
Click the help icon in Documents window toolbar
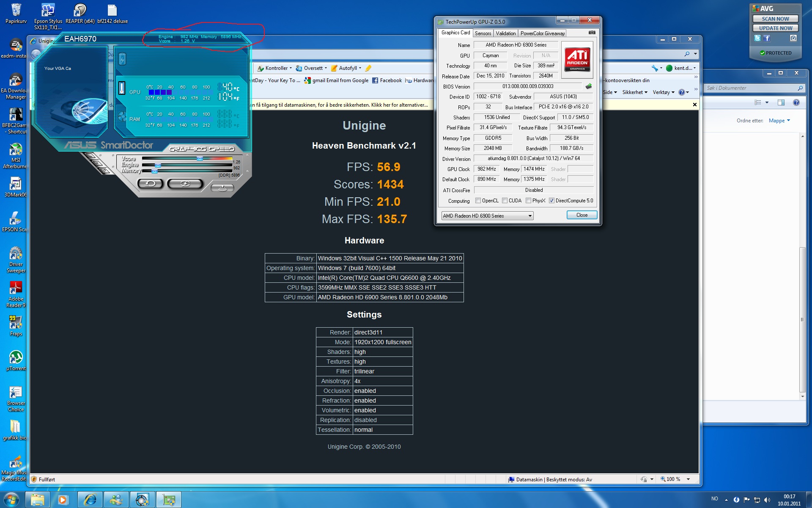click(796, 102)
